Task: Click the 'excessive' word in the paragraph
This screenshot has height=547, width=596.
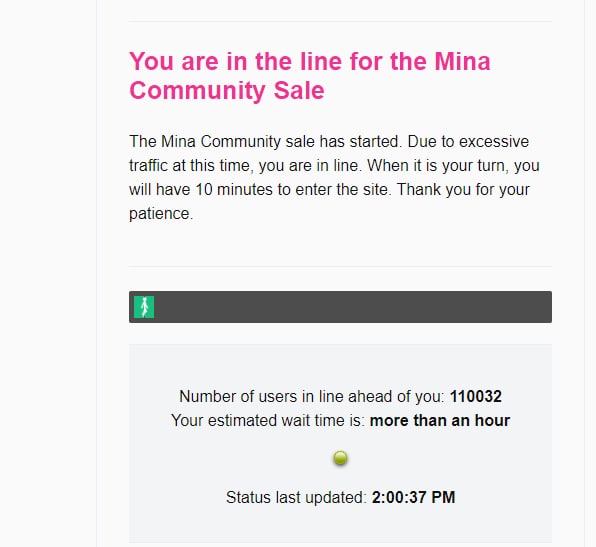Action: point(494,141)
